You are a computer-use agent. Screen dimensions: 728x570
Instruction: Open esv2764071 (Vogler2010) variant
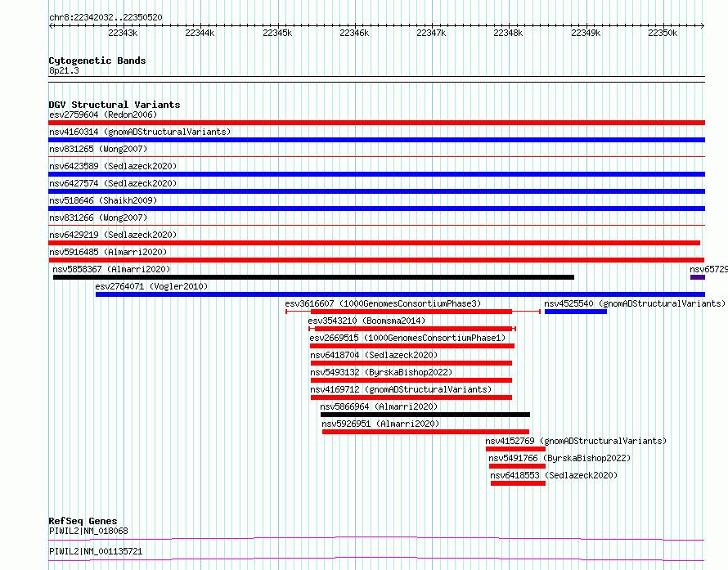pyautogui.click(x=151, y=286)
